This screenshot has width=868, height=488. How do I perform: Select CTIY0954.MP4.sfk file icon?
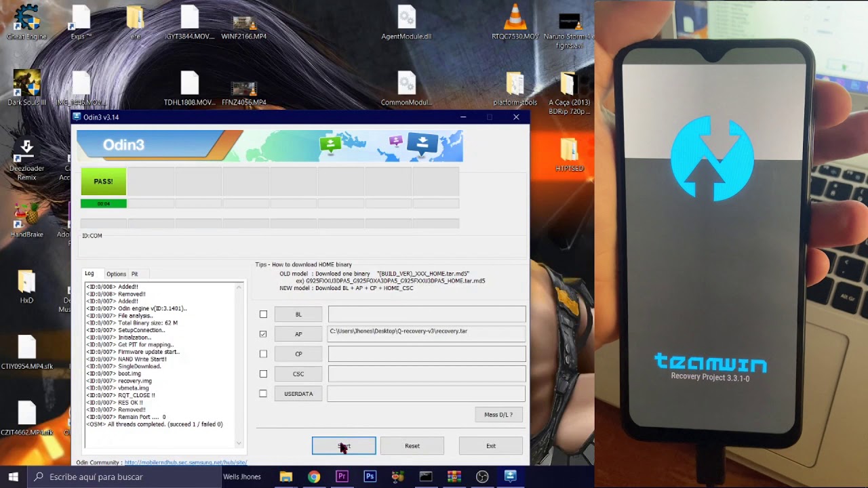click(x=26, y=352)
